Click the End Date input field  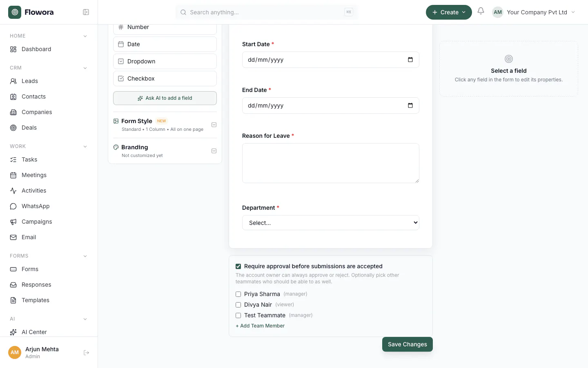331,105
